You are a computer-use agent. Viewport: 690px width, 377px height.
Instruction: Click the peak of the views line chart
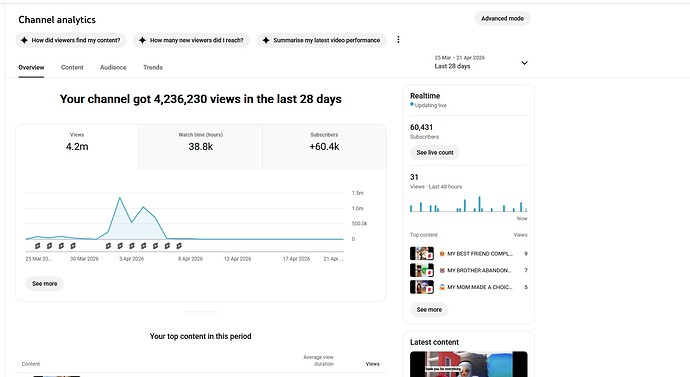pos(120,198)
